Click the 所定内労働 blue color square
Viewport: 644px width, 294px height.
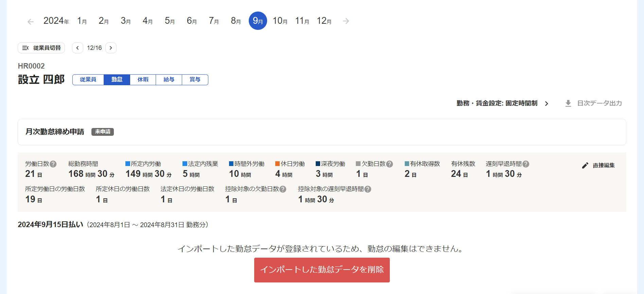[128, 164]
